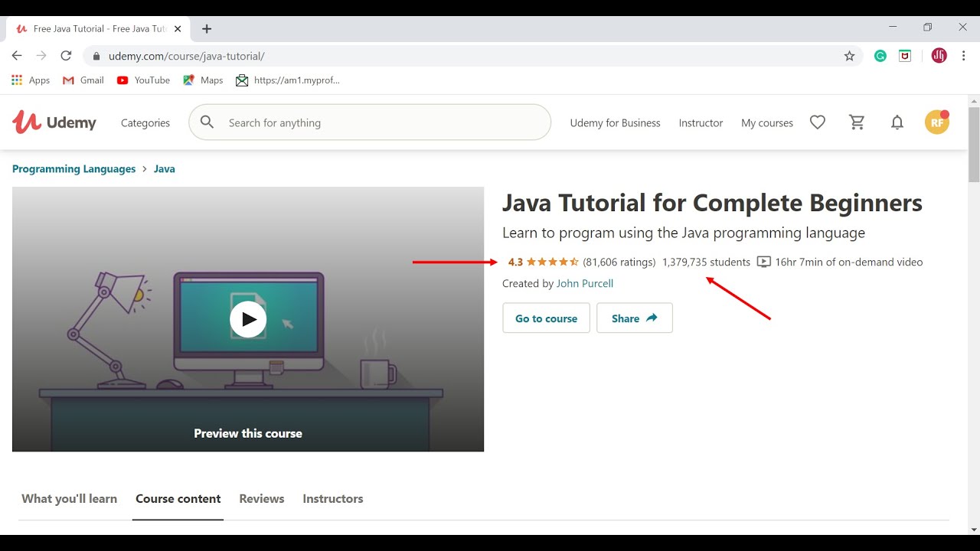Open Chrome three-dot menu

[963, 56]
